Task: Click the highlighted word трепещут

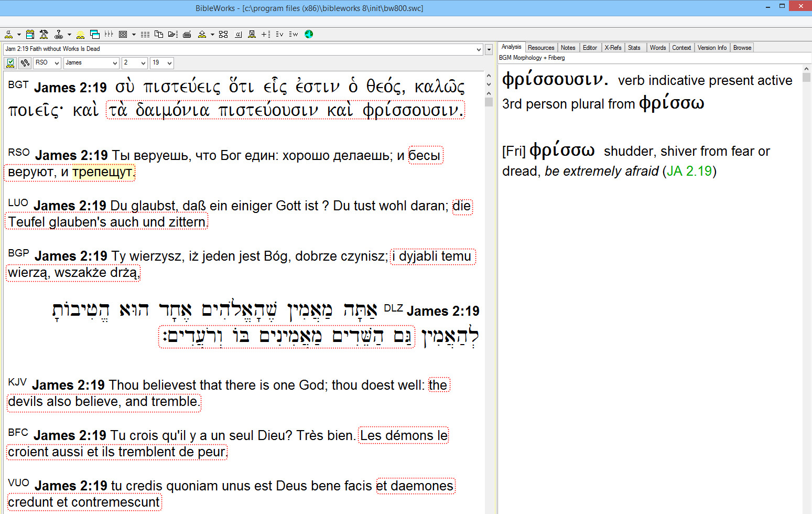Action: pos(103,172)
